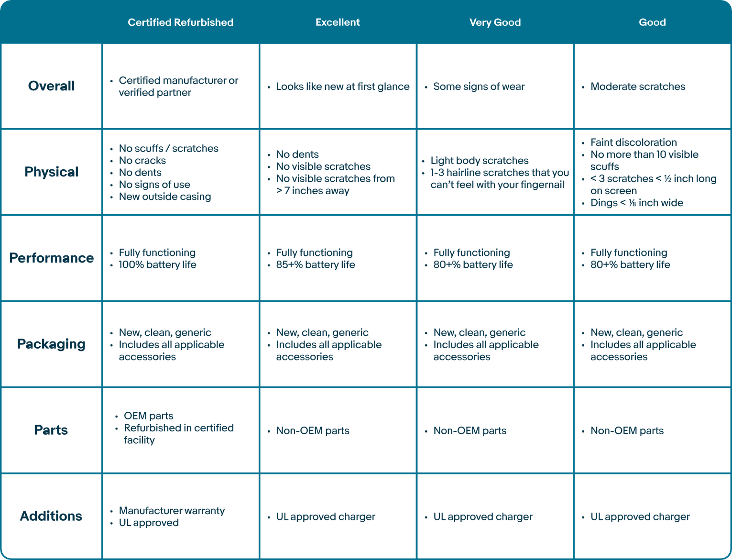Select the Good column header
The width and height of the screenshot is (732, 560).
tap(652, 22)
